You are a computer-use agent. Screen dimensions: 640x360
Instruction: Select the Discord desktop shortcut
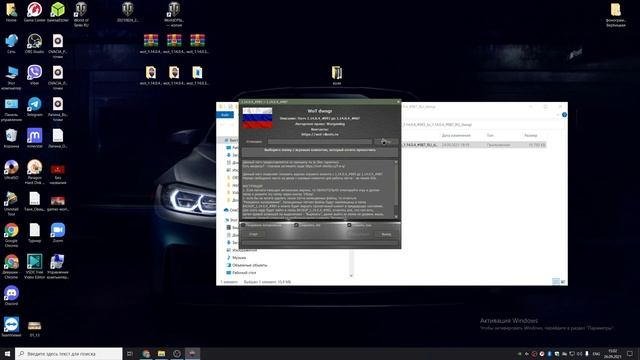click(11, 296)
